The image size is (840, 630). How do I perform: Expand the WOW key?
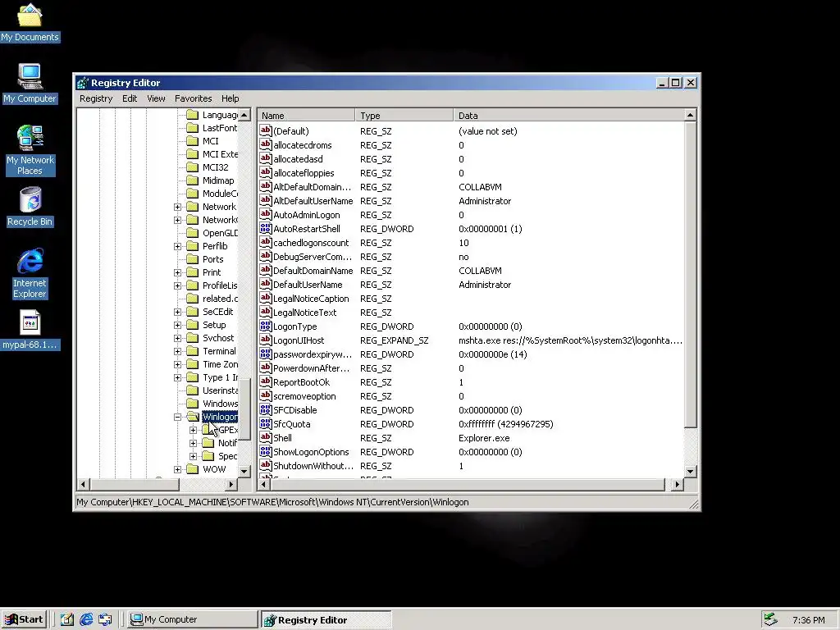(x=177, y=469)
